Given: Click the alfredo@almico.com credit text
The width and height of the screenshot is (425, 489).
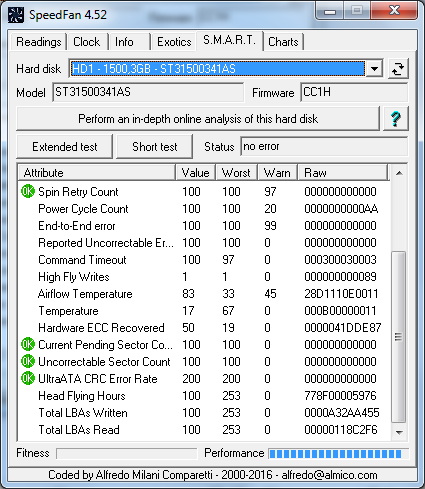Looking at the screenshot, I should coord(329,475).
